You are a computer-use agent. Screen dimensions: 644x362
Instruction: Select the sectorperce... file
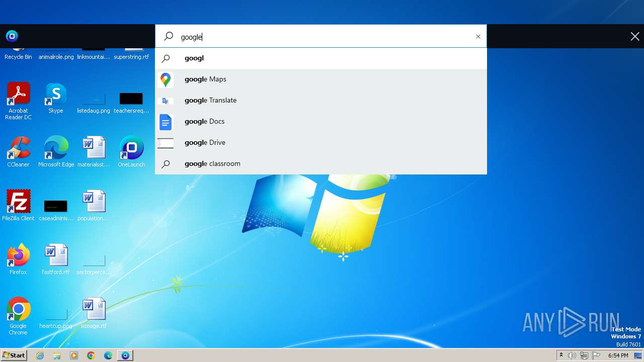[x=94, y=264]
